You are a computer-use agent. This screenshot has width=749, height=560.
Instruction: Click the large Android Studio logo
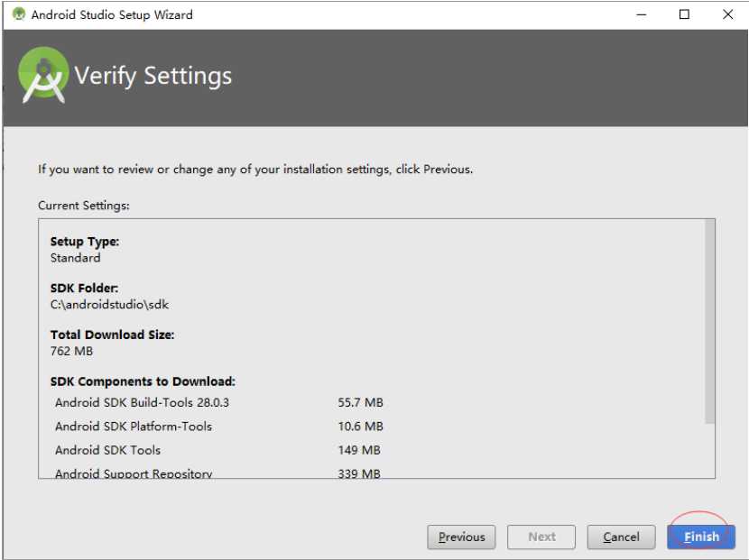click(43, 75)
